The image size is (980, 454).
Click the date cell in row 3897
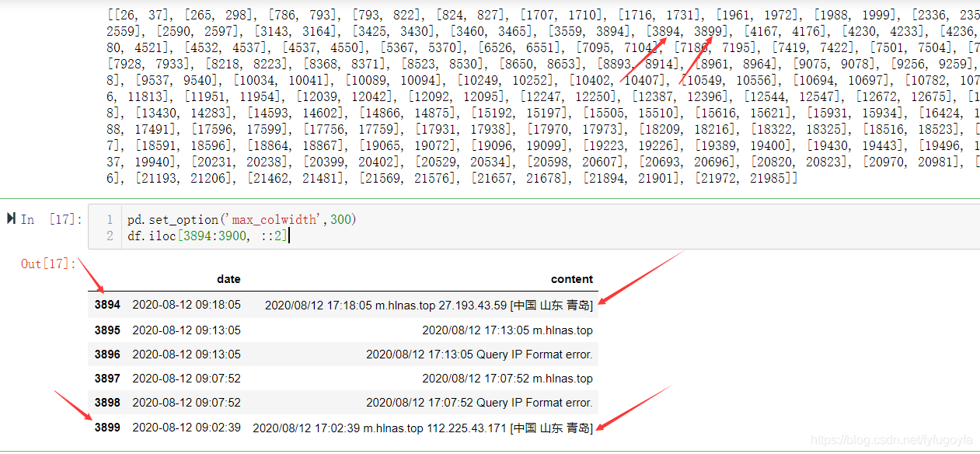point(187,378)
